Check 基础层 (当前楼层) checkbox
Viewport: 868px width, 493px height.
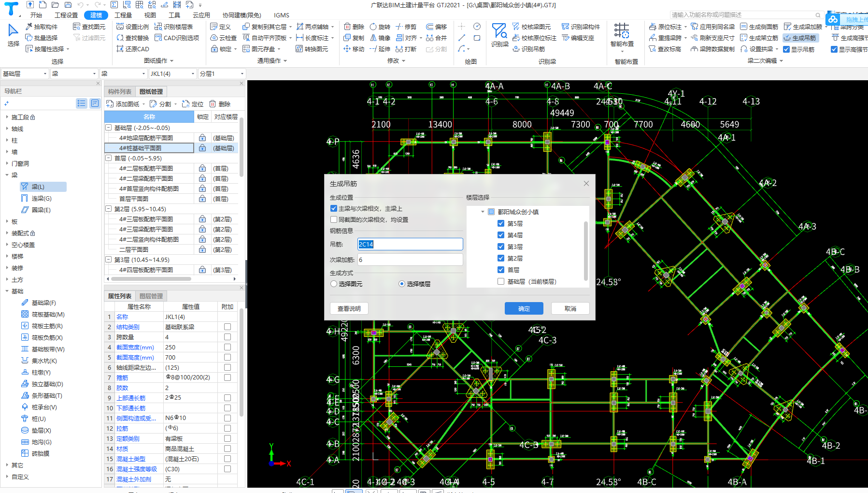501,281
